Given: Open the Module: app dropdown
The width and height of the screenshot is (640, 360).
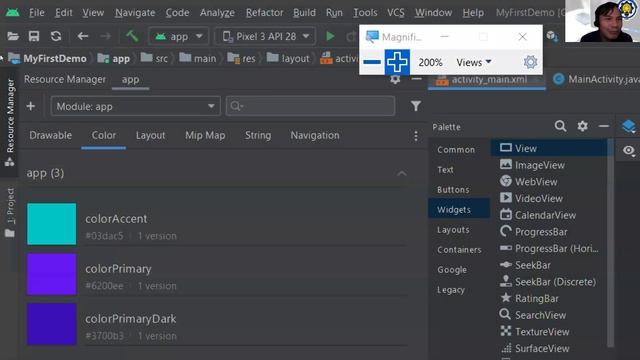Looking at the screenshot, I should [x=136, y=107].
